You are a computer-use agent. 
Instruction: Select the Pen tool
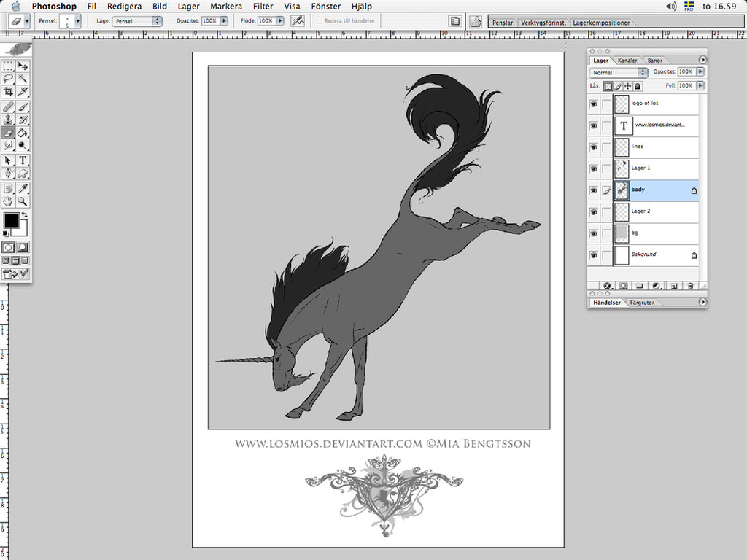pyautogui.click(x=8, y=174)
